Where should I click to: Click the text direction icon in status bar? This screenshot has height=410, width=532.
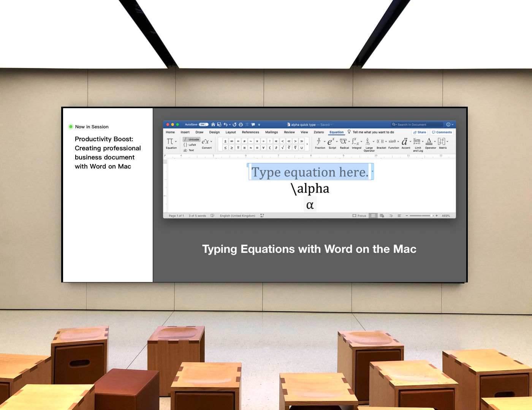pos(262,216)
